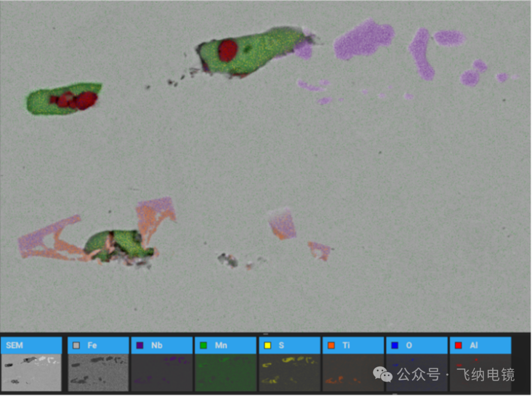Collapse element panel using top divider handle
532x396 pixels.
[266, 334]
